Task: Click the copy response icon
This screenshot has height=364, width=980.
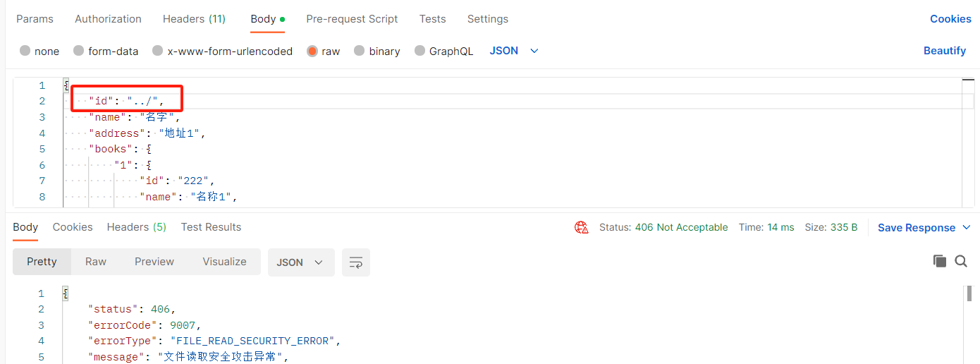Action: 939,261
